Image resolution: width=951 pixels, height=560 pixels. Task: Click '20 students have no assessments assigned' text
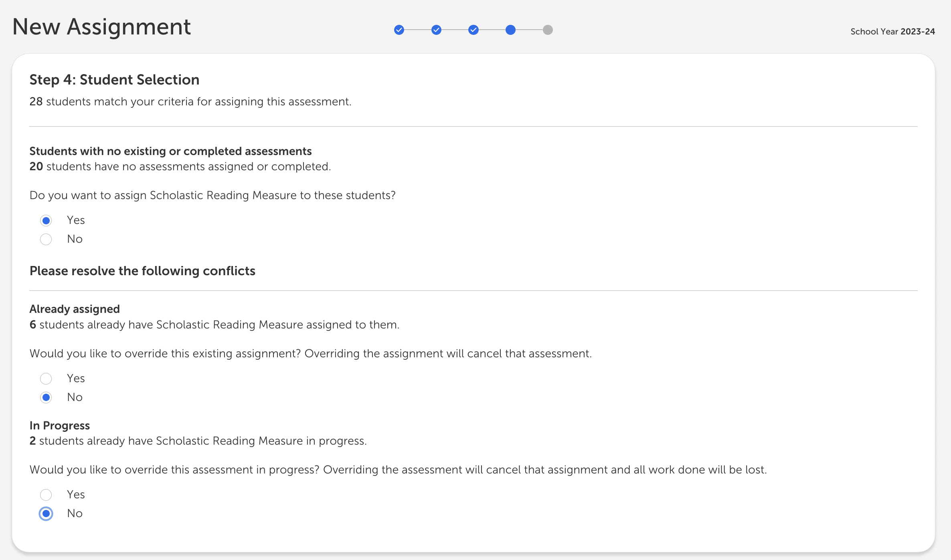point(180,167)
